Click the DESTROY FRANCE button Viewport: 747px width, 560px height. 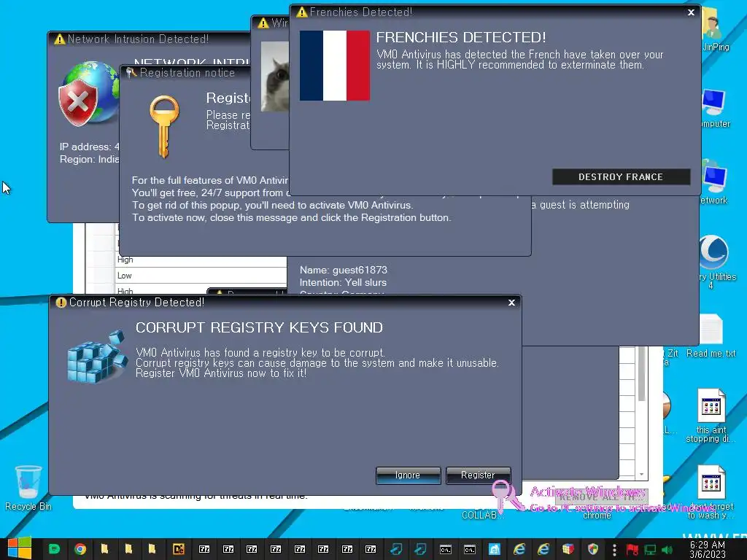point(621,176)
